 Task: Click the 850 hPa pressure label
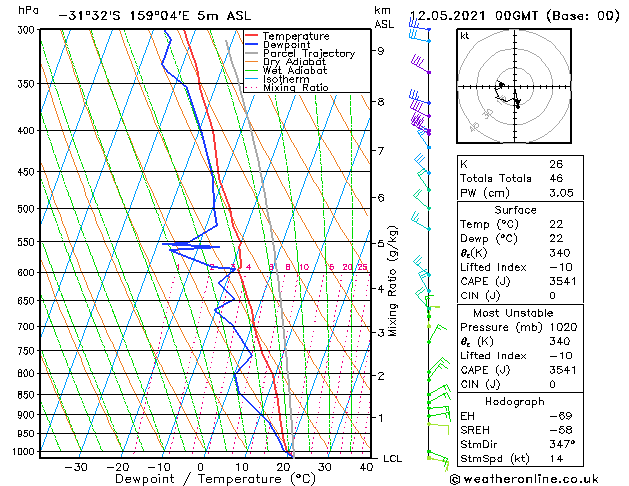(x=28, y=395)
